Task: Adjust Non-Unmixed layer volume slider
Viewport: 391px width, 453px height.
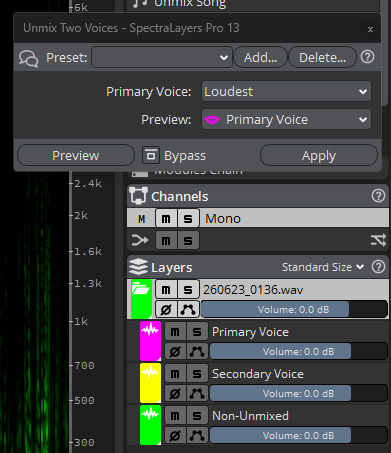Action: (298, 435)
